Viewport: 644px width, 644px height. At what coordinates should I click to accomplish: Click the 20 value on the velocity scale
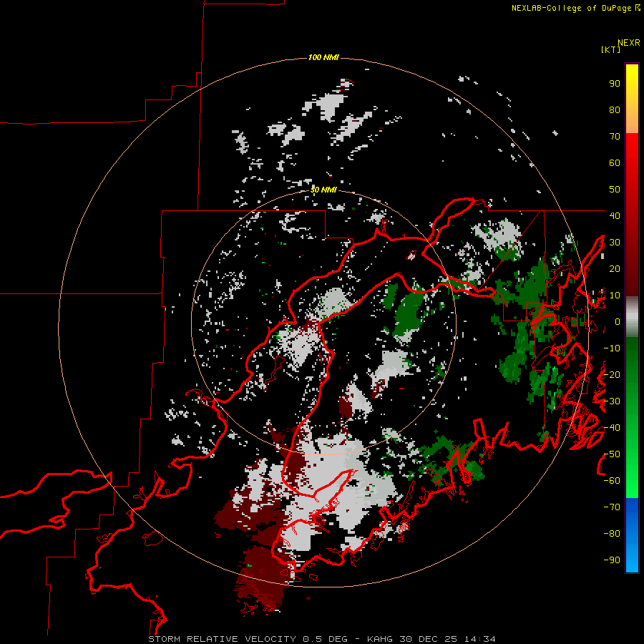(615, 269)
